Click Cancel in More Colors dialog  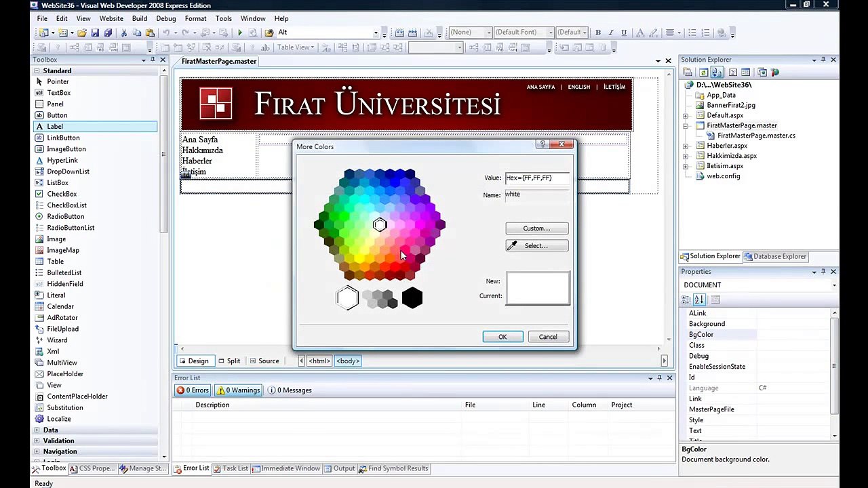548,337
